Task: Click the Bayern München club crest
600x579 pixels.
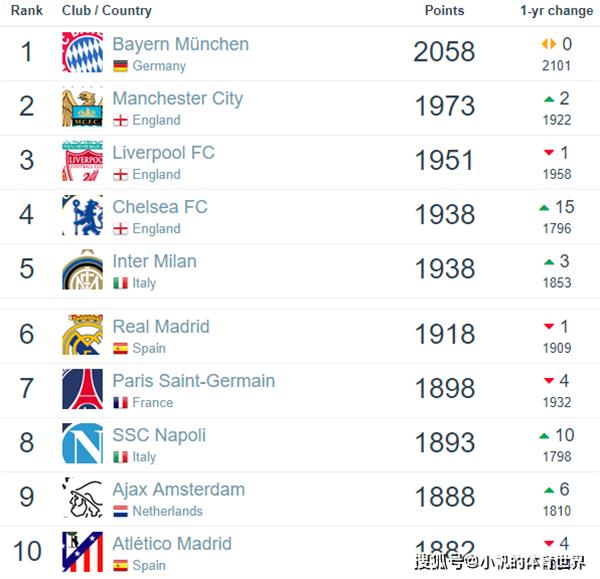Action: (83, 52)
